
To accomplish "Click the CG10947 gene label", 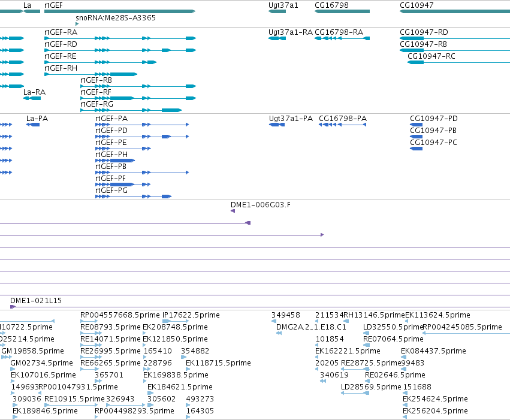I will 417,5.
